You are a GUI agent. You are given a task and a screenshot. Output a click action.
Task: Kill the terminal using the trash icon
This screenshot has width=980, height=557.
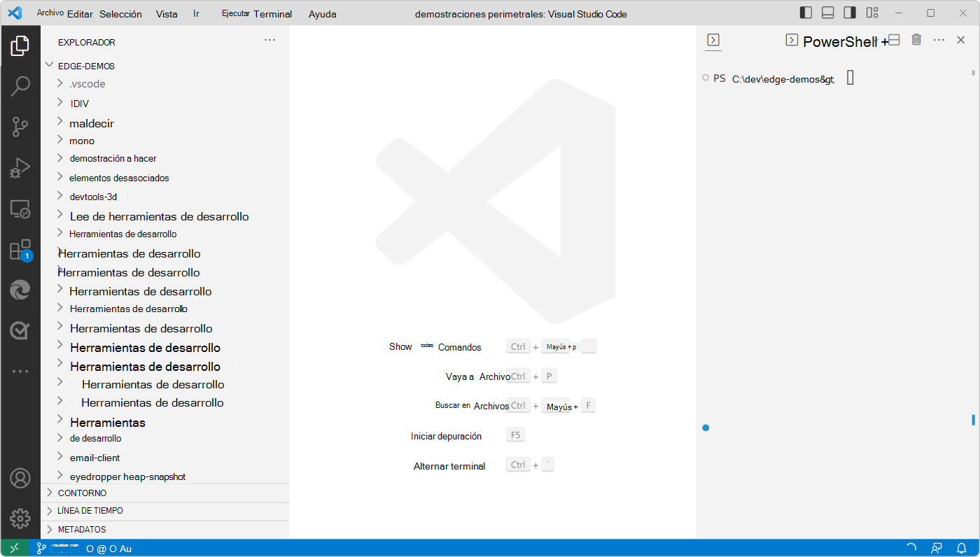coord(916,40)
